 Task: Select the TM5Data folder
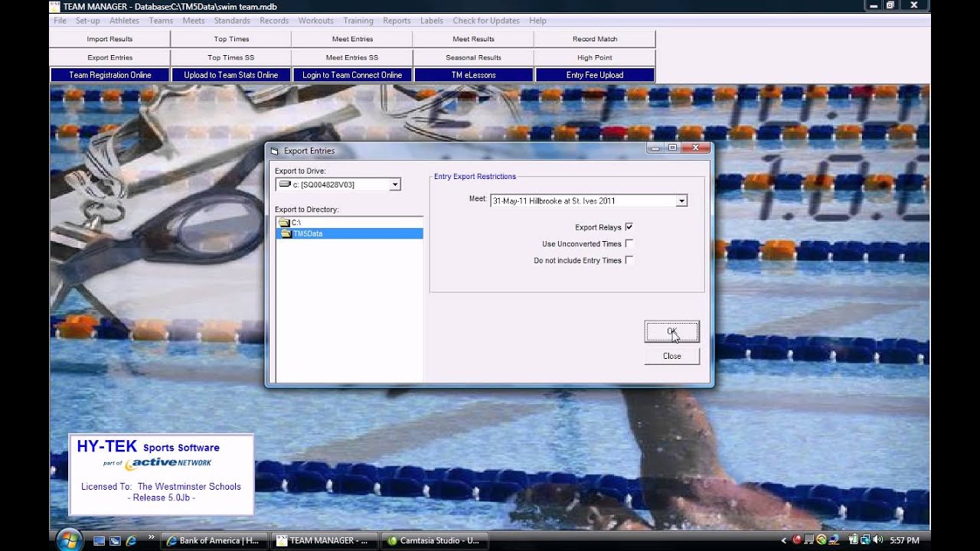click(349, 233)
